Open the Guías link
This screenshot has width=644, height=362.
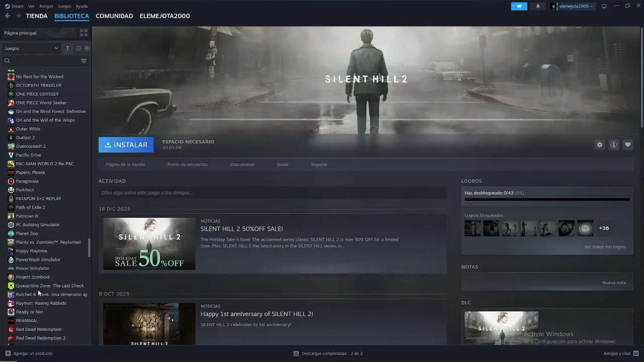283,164
